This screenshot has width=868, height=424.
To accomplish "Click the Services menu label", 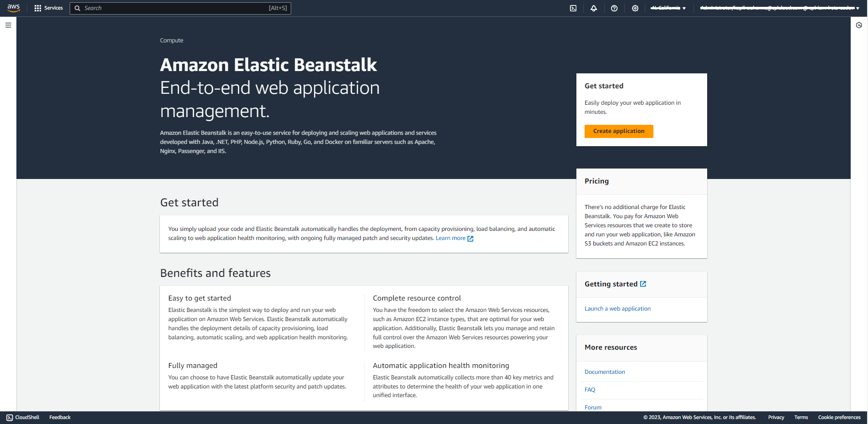I will pos(53,8).
